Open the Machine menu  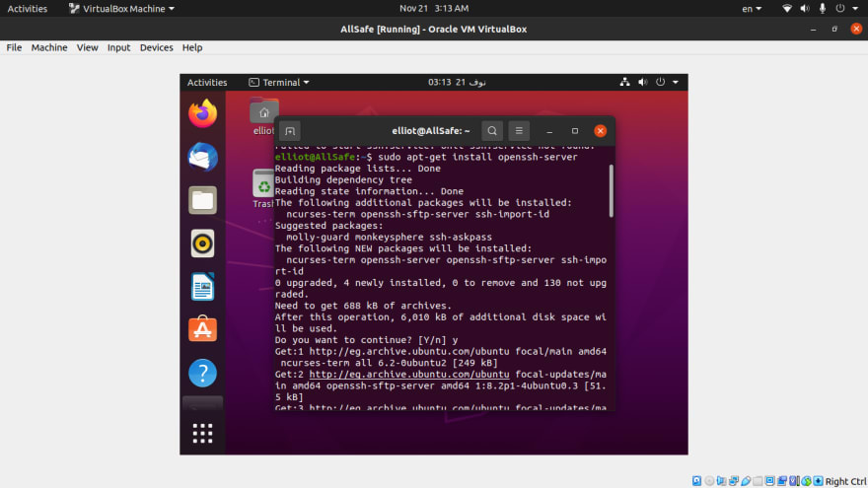(x=49, y=47)
